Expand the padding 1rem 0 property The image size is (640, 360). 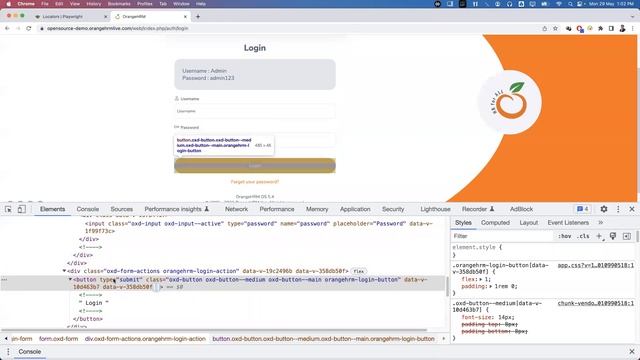tap(491, 287)
